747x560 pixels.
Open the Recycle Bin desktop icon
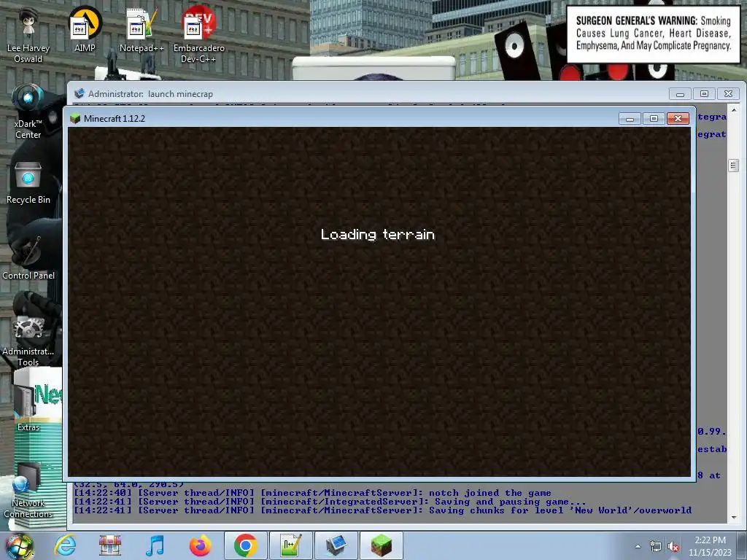pos(28,183)
